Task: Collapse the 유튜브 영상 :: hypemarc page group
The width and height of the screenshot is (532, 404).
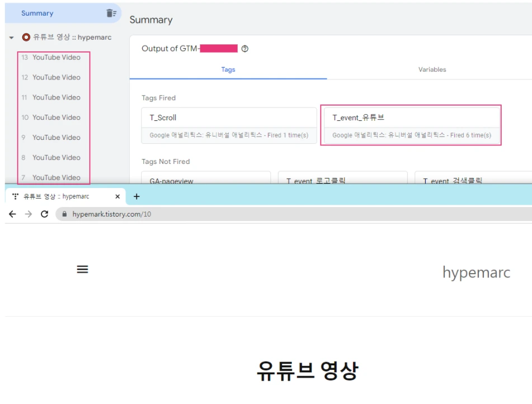Action: 12,37
